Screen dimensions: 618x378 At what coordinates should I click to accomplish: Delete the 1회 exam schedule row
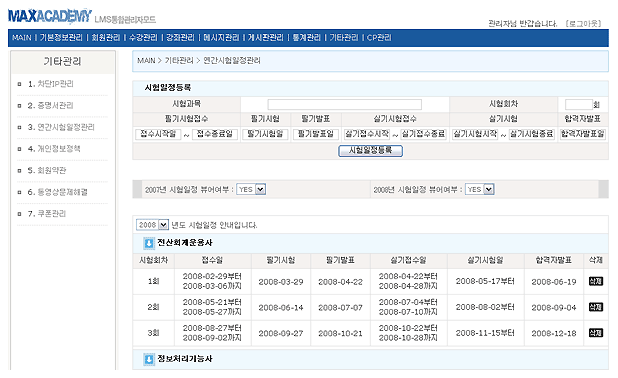(x=596, y=281)
